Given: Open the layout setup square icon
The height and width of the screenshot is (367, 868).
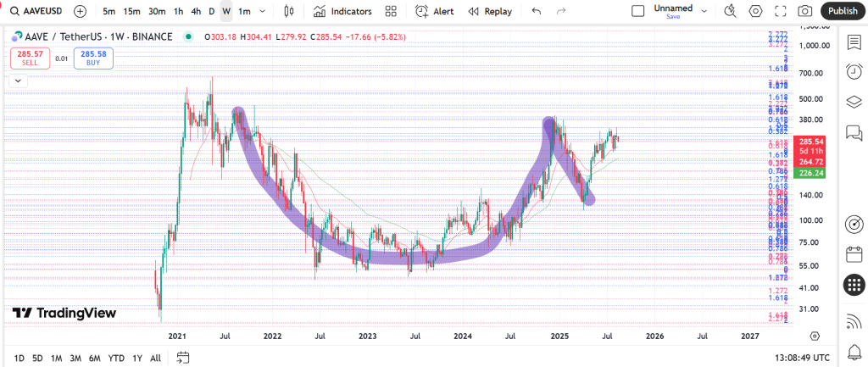Looking at the screenshot, I should pyautogui.click(x=637, y=11).
